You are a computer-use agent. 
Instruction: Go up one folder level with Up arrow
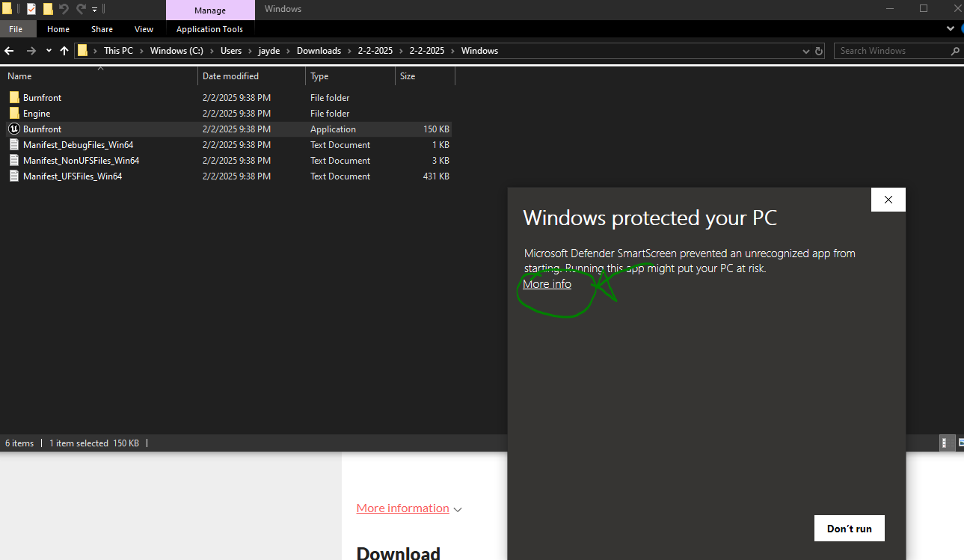click(x=64, y=51)
